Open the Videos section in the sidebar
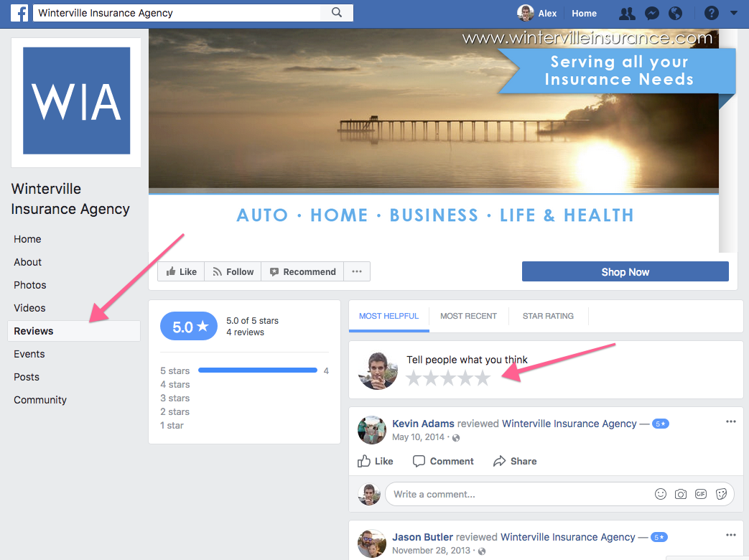The image size is (749, 560). (x=29, y=308)
